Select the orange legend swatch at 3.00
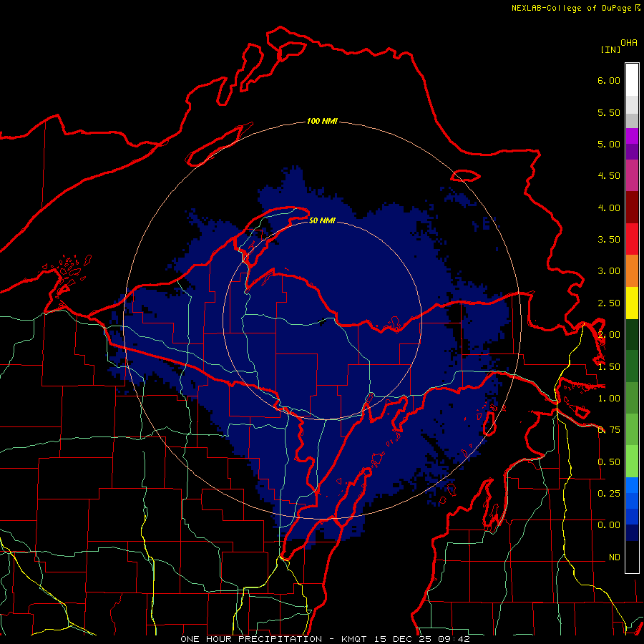 [632, 271]
